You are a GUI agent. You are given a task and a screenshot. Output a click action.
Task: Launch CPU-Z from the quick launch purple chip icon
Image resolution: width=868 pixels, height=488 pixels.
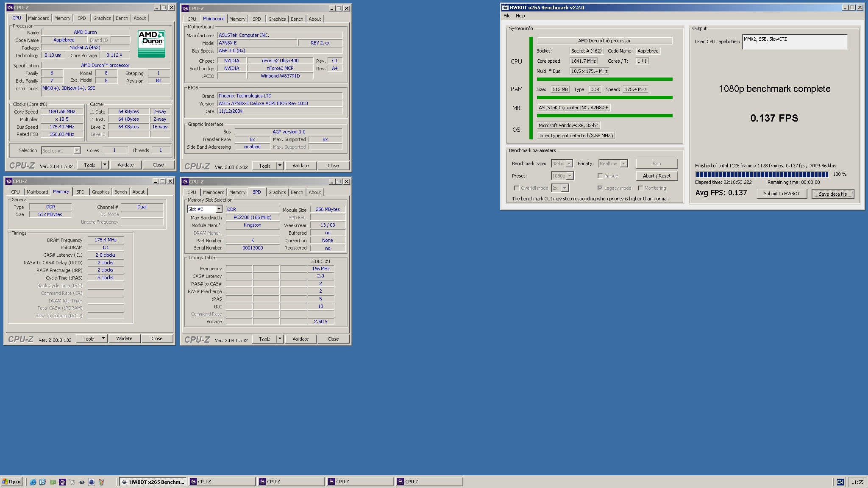pyautogui.click(x=62, y=482)
